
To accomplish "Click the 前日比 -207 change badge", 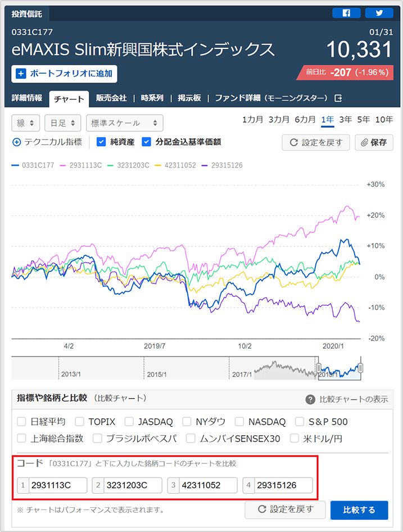I will coord(345,73).
